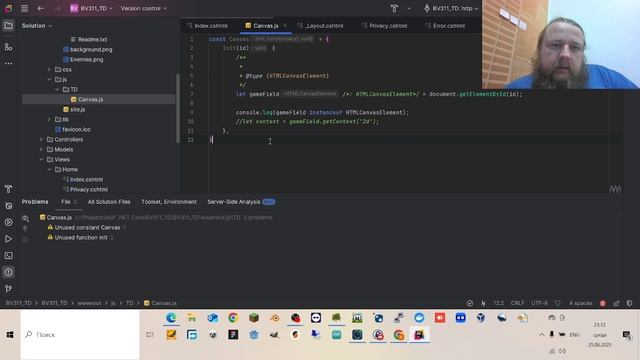Click the red error indicator in status bar
This screenshot has width=640, height=360.
coord(602,303)
